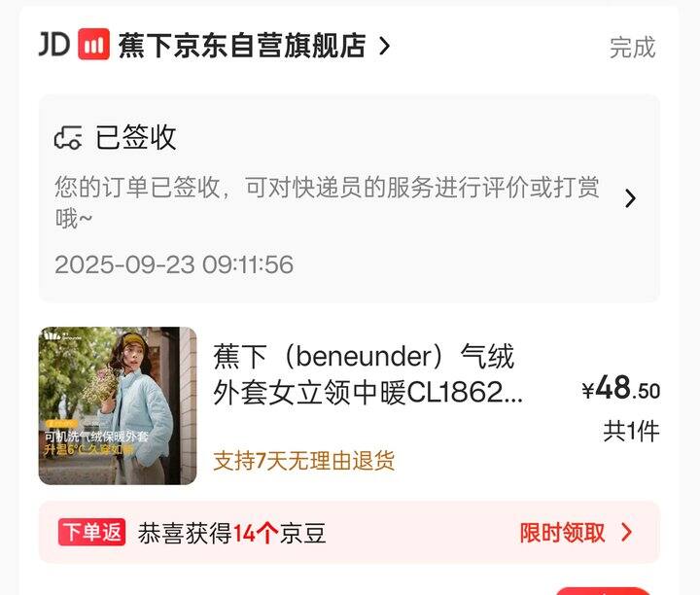Tap the red 下单返 tag icon

point(91,532)
